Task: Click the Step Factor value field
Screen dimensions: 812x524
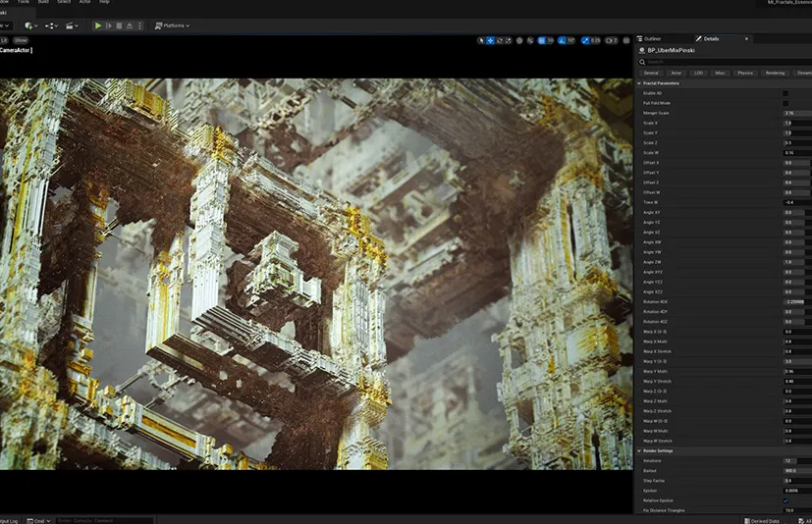Action: click(x=797, y=481)
